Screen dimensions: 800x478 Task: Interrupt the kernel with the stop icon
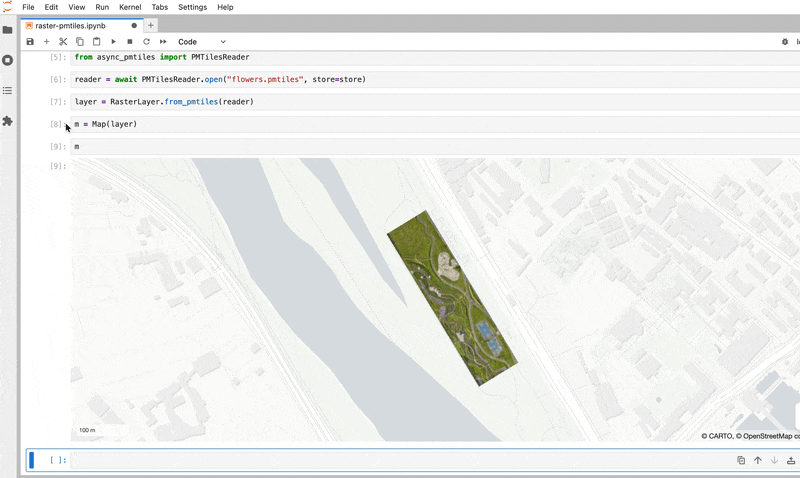click(130, 42)
